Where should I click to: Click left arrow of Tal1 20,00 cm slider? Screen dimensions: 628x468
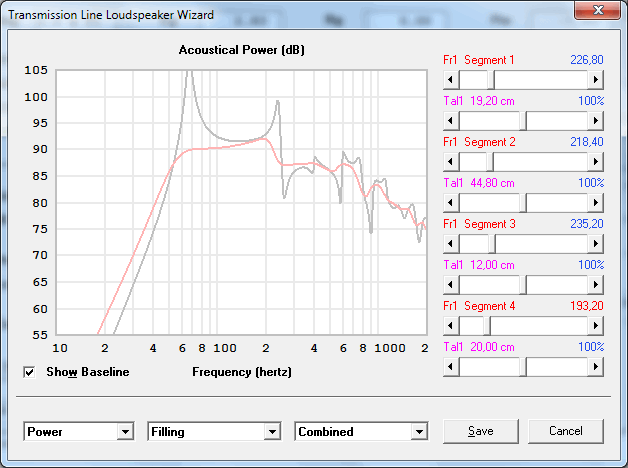point(451,367)
